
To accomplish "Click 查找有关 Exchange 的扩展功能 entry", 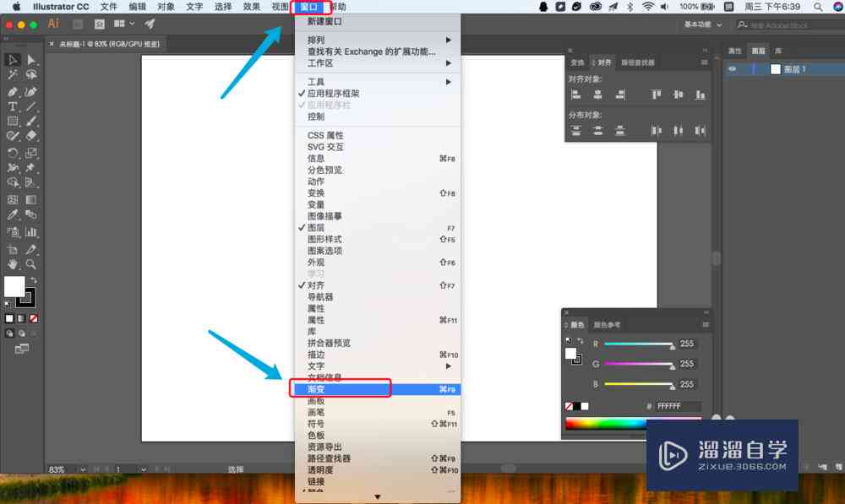I will [377, 51].
